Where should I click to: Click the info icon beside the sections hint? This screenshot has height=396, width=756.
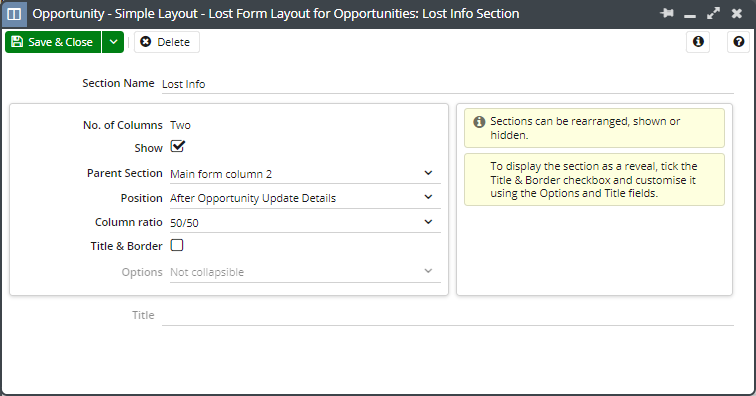click(479, 122)
